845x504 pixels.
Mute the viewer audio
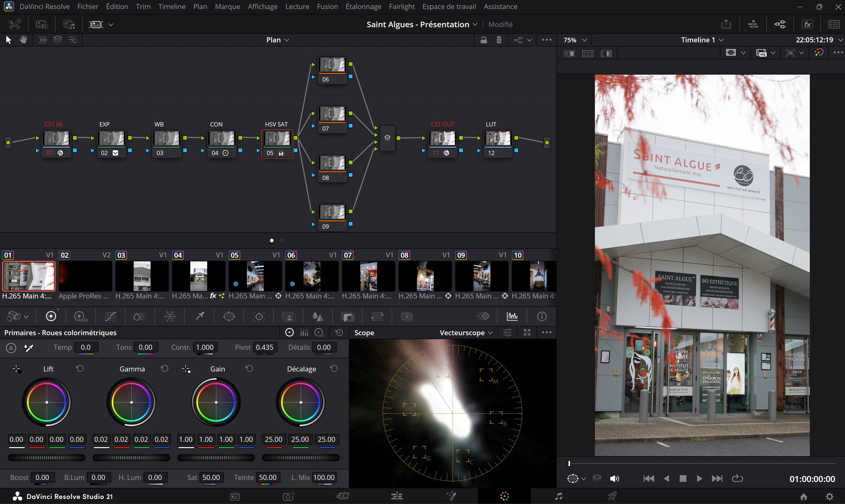pyautogui.click(x=614, y=479)
